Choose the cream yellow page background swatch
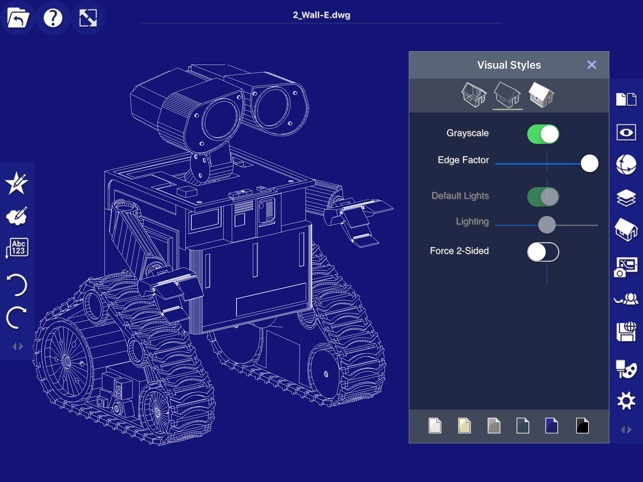This screenshot has height=482, width=643. click(464, 426)
